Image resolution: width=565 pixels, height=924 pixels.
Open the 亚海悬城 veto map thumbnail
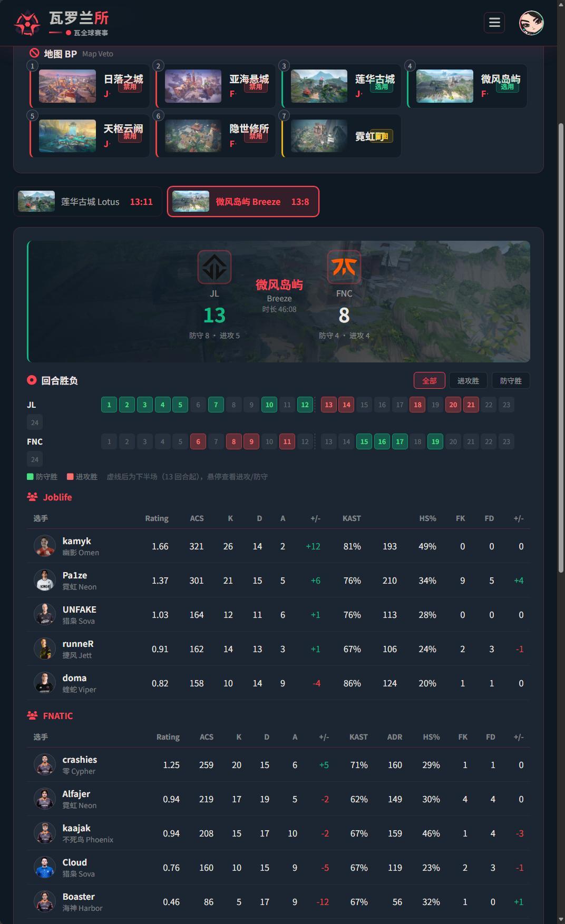point(193,86)
